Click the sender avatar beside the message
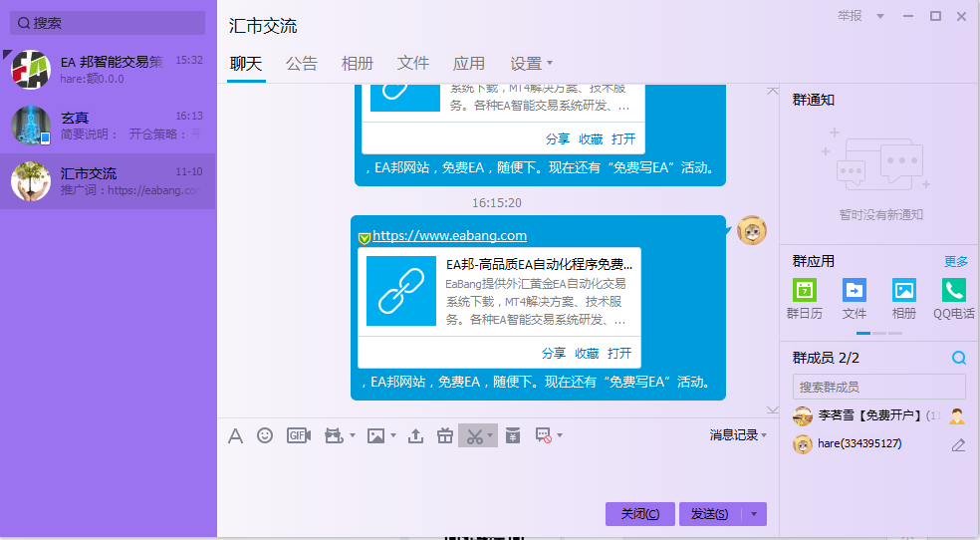The height and width of the screenshot is (540, 980). click(x=752, y=230)
